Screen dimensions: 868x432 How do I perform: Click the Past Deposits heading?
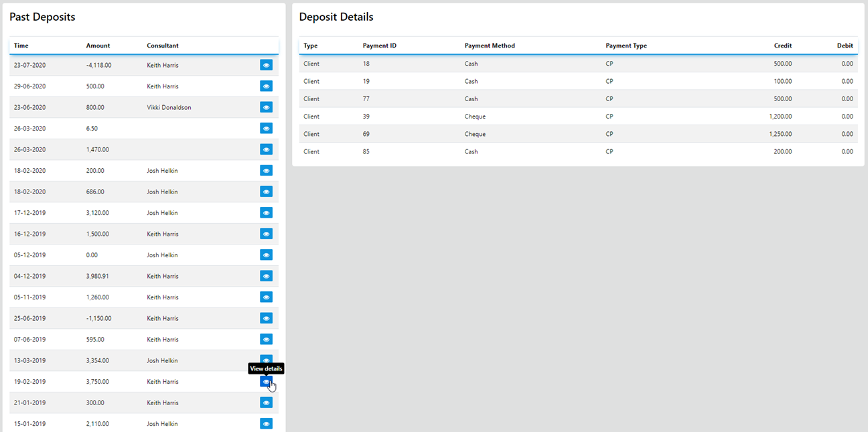pyautogui.click(x=42, y=17)
